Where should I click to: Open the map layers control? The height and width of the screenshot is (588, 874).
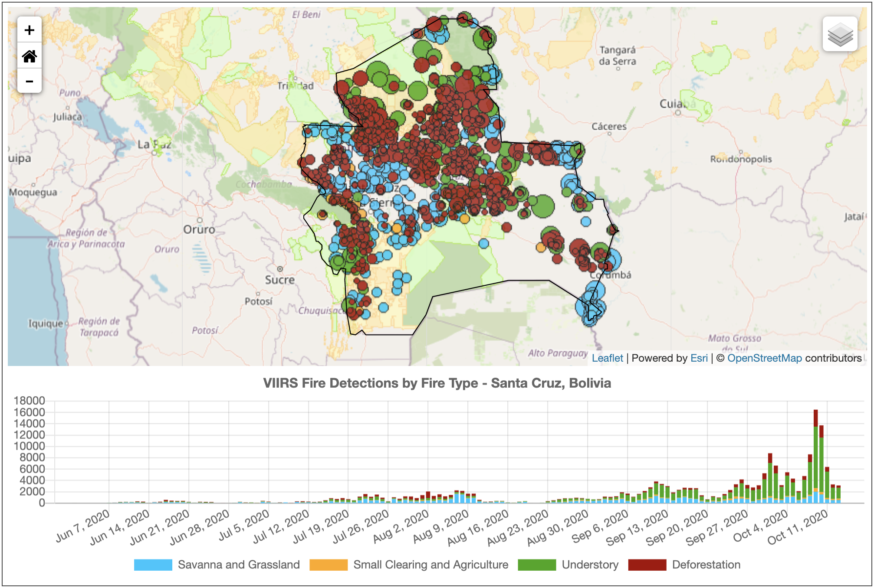pos(840,34)
